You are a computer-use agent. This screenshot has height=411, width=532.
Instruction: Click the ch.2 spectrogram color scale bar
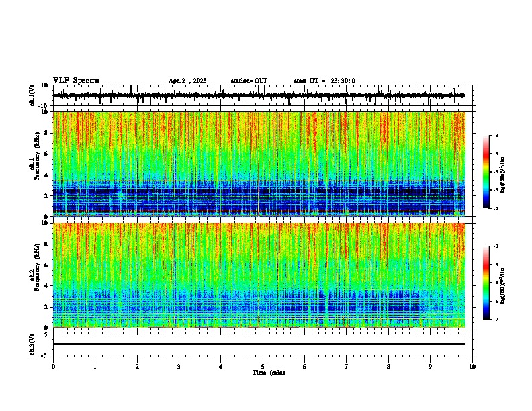pos(486,283)
